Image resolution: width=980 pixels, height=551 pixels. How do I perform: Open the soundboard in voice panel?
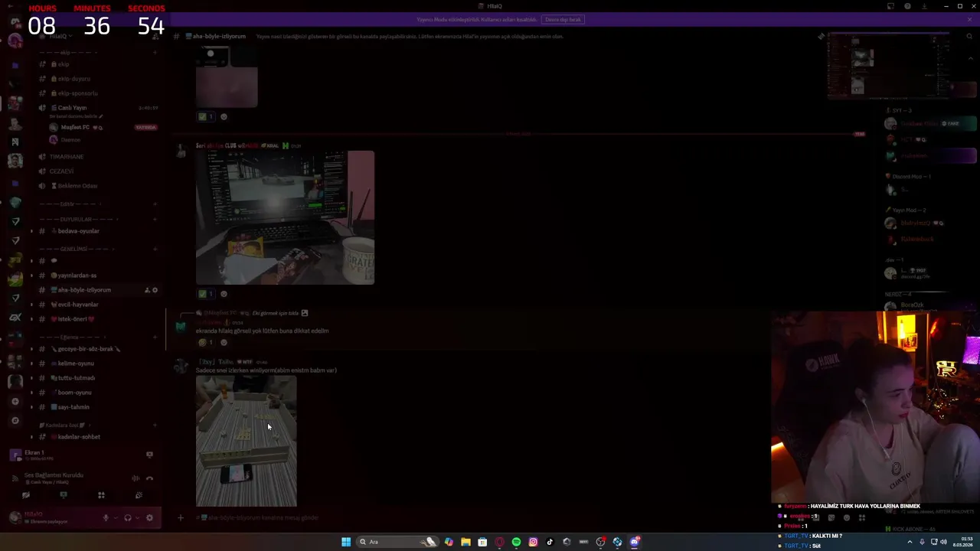tap(139, 495)
